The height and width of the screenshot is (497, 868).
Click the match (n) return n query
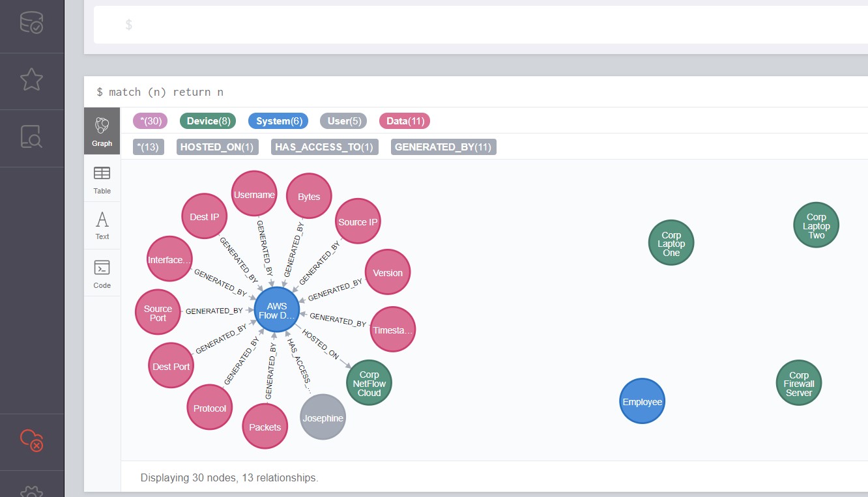click(x=160, y=92)
